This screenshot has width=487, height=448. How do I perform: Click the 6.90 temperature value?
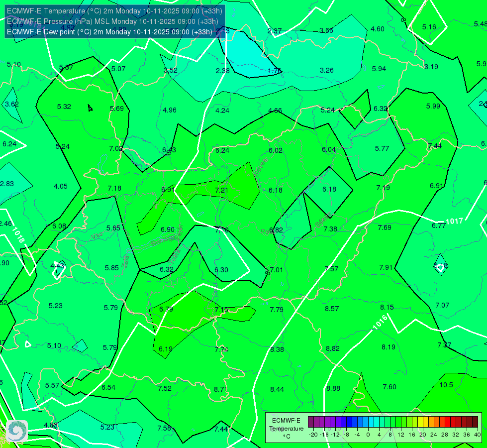coord(168,229)
